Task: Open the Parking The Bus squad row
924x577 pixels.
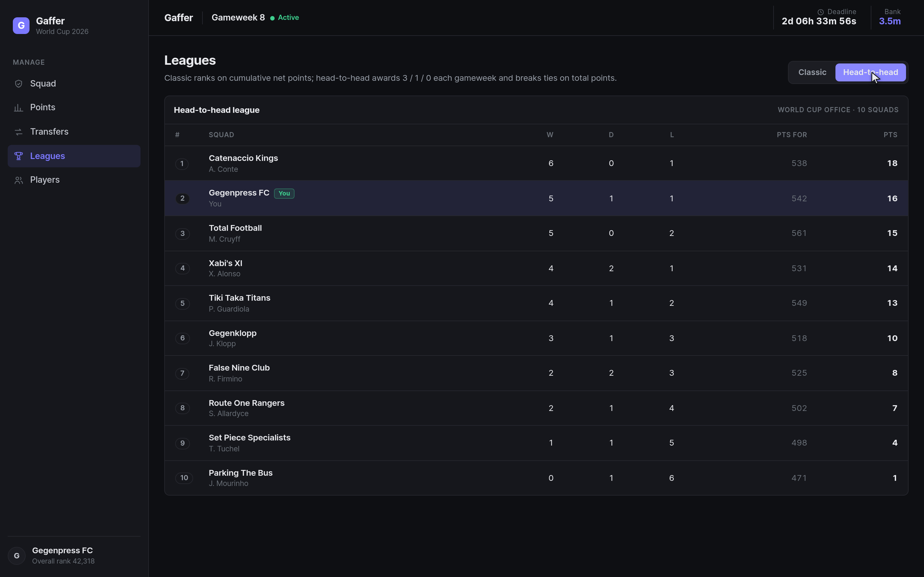Action: [x=536, y=478]
